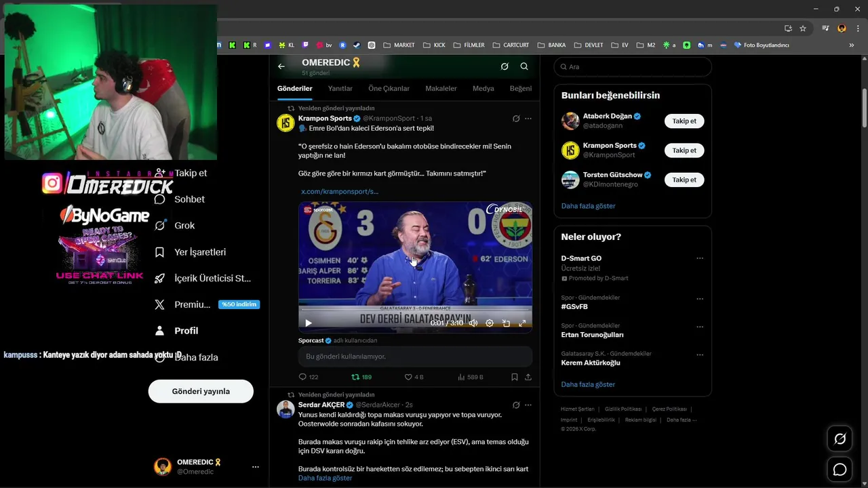Screen dimensions: 868x488
Task: Open Premium with %50 indirim badge
Action: coord(207,304)
